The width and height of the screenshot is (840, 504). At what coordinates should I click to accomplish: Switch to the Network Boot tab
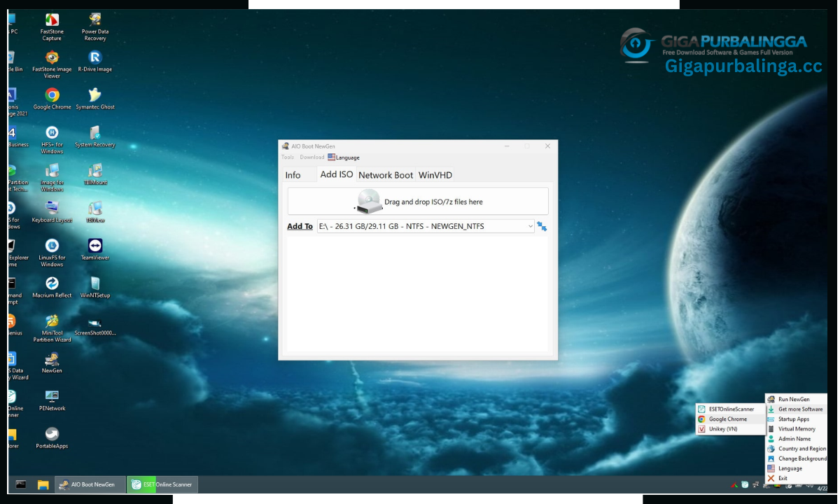[386, 175]
